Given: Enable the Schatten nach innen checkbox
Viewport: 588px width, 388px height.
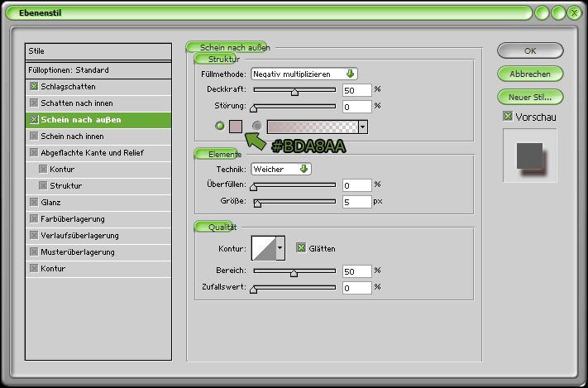Looking at the screenshot, I should point(34,103).
